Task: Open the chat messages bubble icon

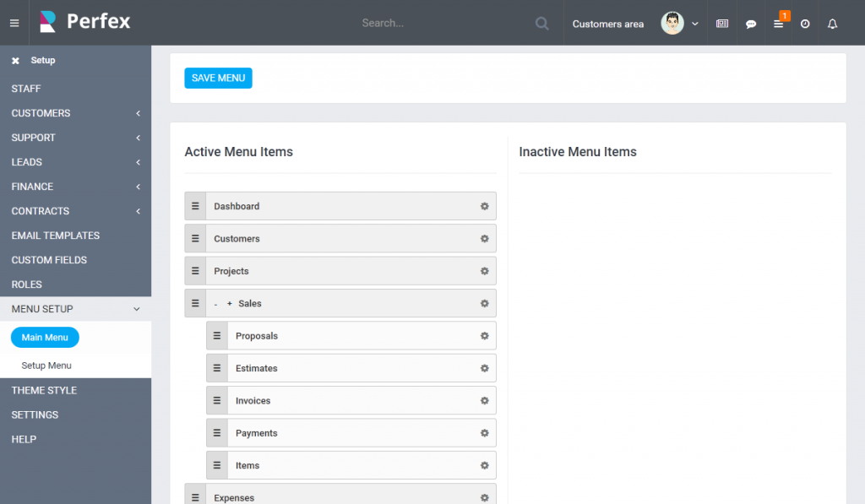Action: tap(751, 24)
